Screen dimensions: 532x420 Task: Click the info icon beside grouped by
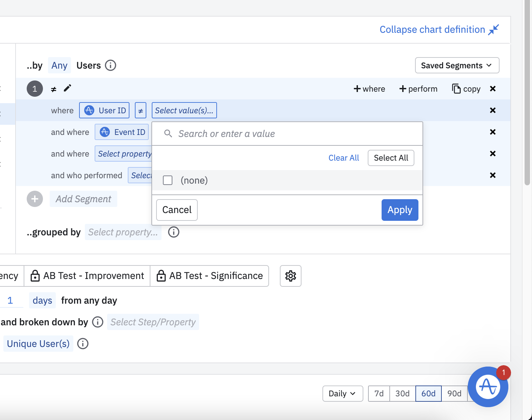pos(174,232)
